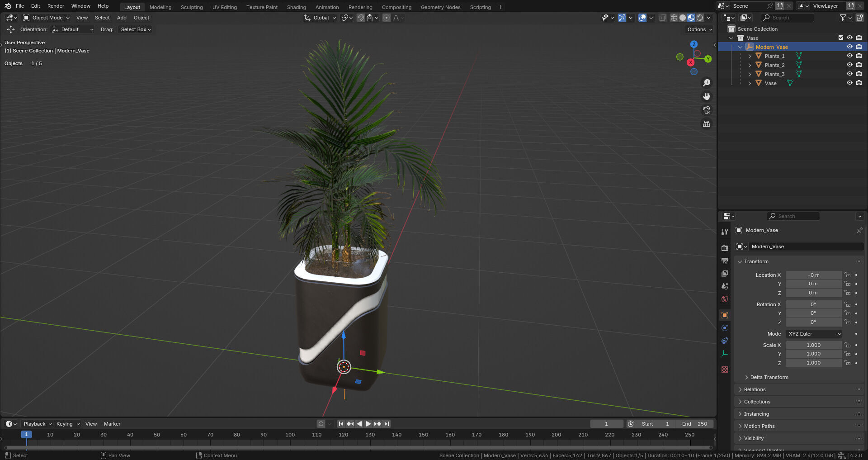Screen dimensions: 868x460
Task: Open Drag Select Box dropdown
Action: point(136,29)
